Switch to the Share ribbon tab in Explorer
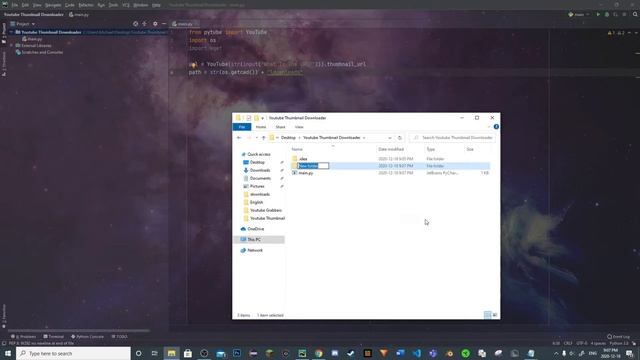Viewport: 640px width, 360px height. [x=280, y=127]
